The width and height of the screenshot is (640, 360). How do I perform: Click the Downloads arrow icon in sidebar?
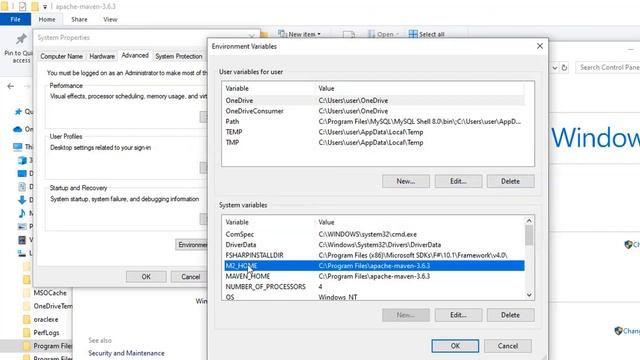22,200
